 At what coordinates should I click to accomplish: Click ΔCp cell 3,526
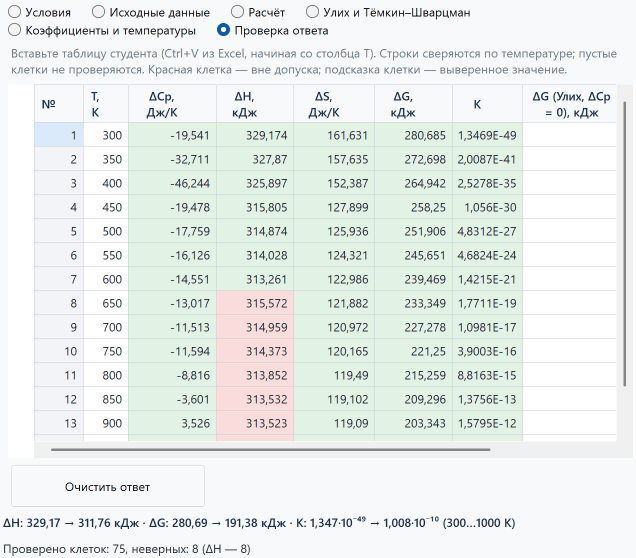172,423
